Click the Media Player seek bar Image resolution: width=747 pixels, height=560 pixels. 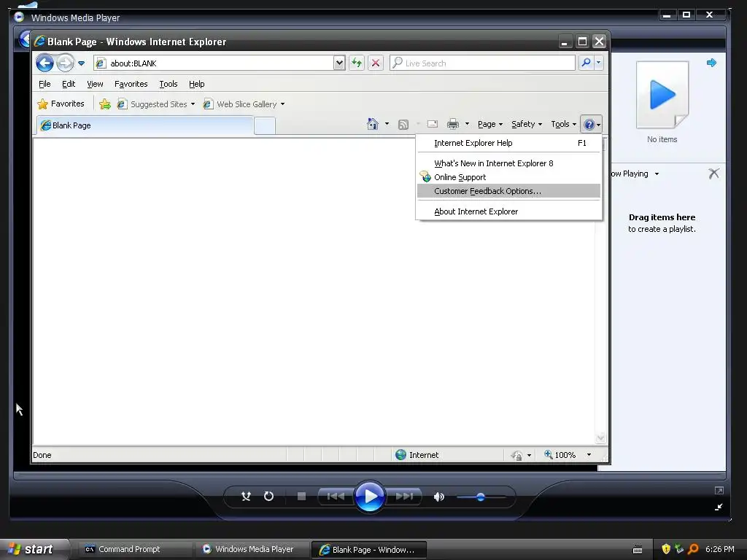point(369,475)
